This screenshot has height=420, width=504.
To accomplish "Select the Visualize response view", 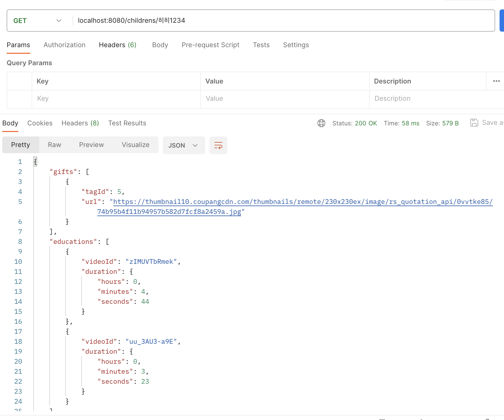I will pyautogui.click(x=135, y=145).
